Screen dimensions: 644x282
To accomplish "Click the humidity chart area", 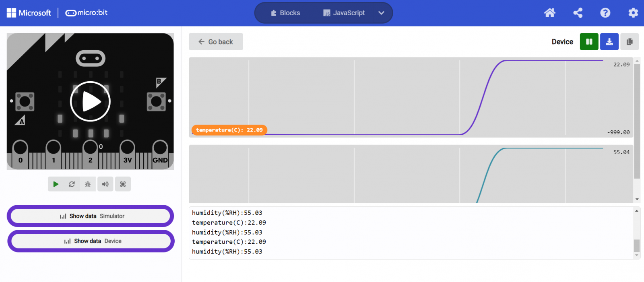I will [411, 174].
